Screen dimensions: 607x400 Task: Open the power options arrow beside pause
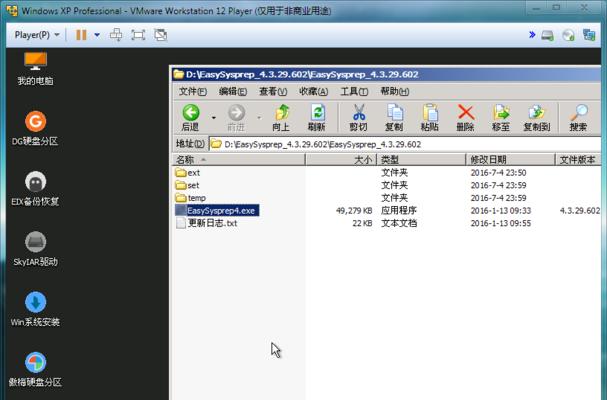tap(97, 35)
